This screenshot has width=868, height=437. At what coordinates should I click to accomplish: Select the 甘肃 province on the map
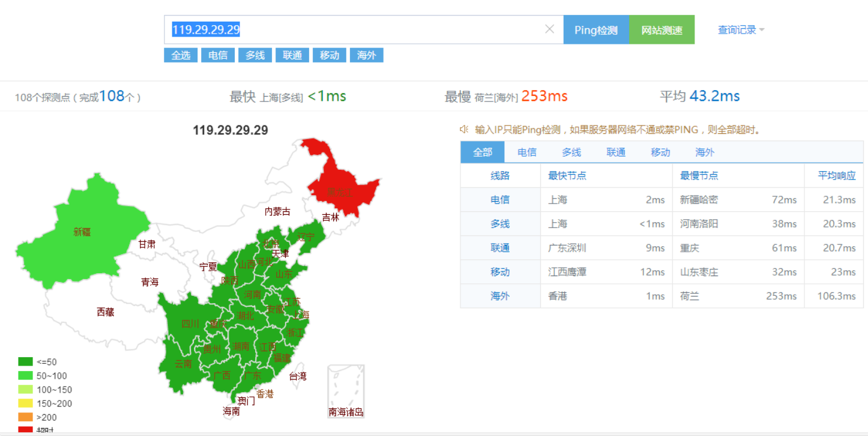[x=147, y=244]
